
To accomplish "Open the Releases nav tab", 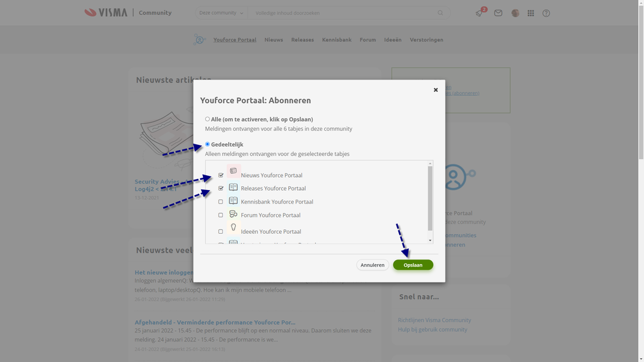I will 302,40.
